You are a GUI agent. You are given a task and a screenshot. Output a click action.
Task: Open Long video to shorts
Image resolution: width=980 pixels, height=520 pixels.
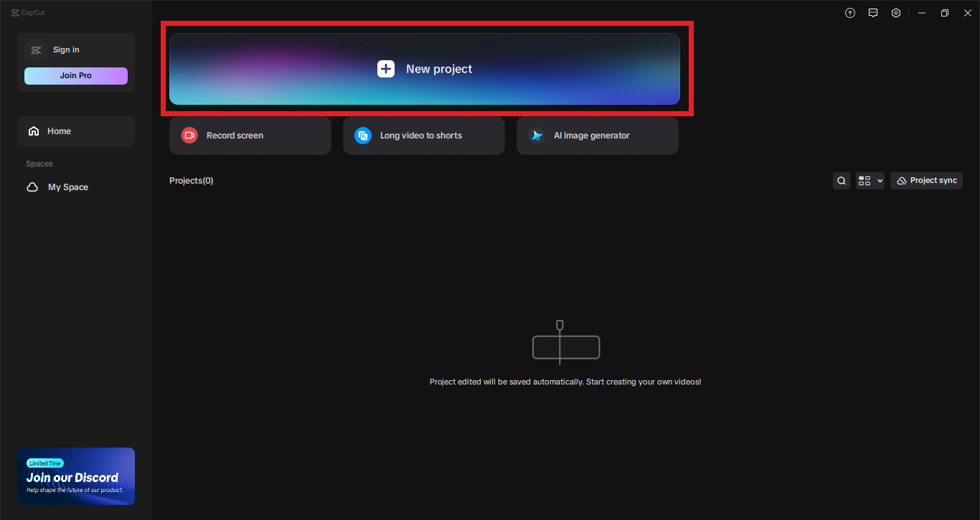tap(423, 136)
